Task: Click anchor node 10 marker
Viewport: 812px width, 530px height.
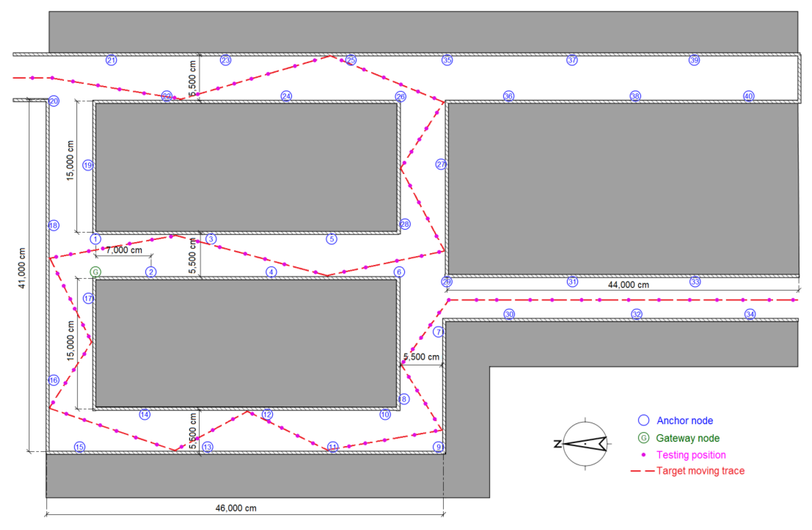Action: click(385, 414)
